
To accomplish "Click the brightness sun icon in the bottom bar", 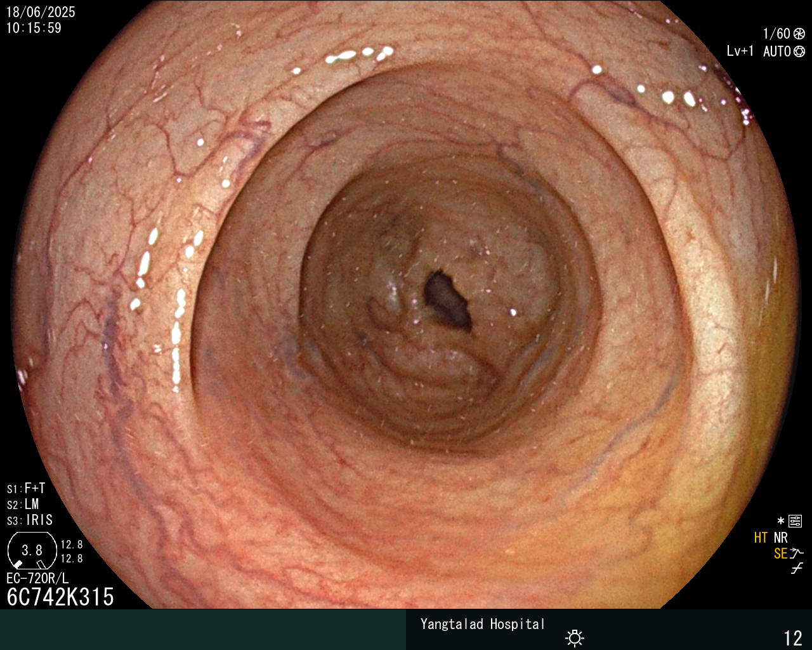I will [575, 637].
